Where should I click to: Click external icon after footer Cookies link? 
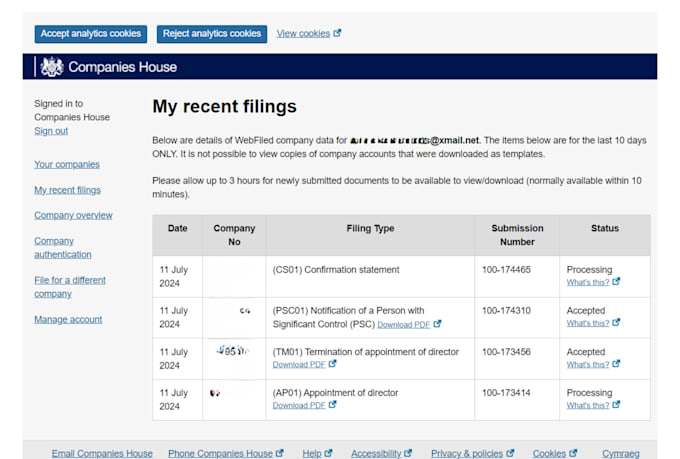click(x=573, y=453)
